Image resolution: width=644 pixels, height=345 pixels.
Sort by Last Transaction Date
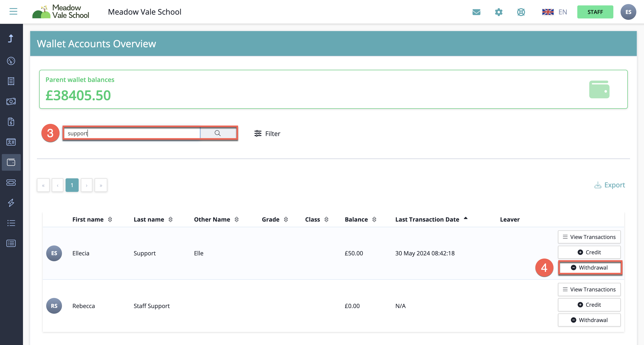(431, 219)
